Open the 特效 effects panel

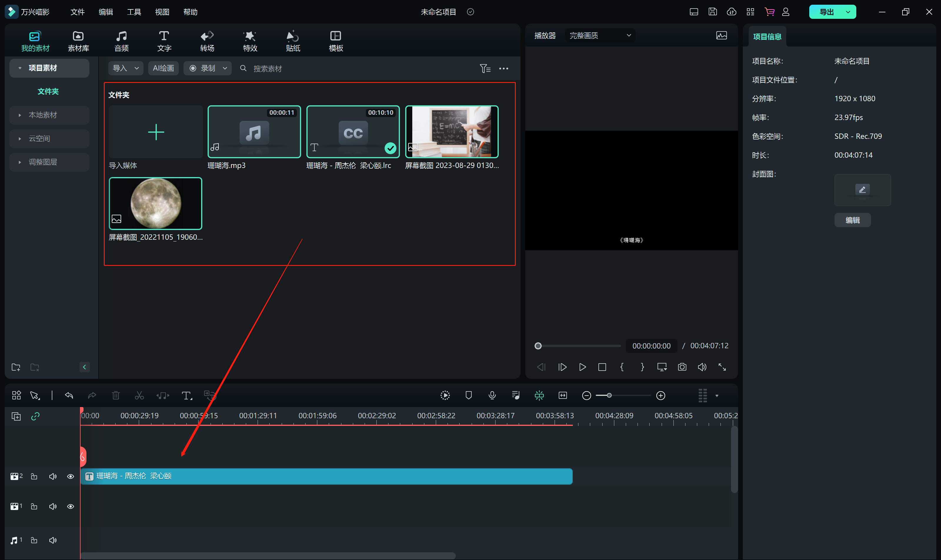click(250, 41)
